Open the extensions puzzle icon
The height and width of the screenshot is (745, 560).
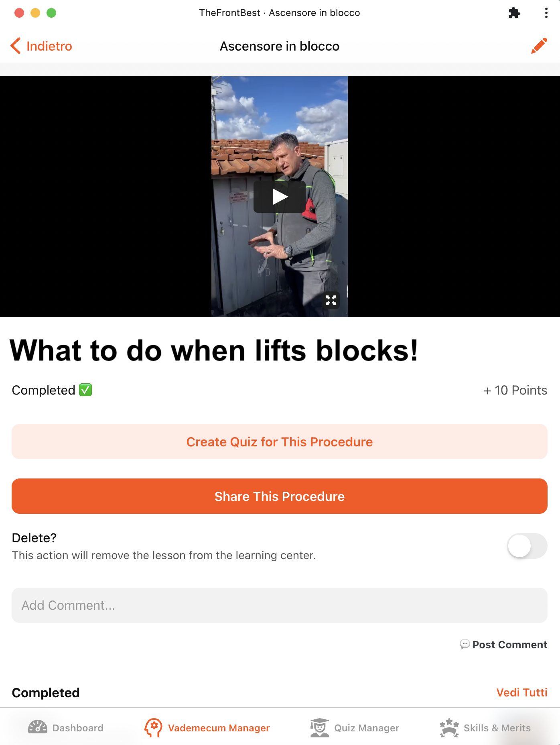point(514,13)
